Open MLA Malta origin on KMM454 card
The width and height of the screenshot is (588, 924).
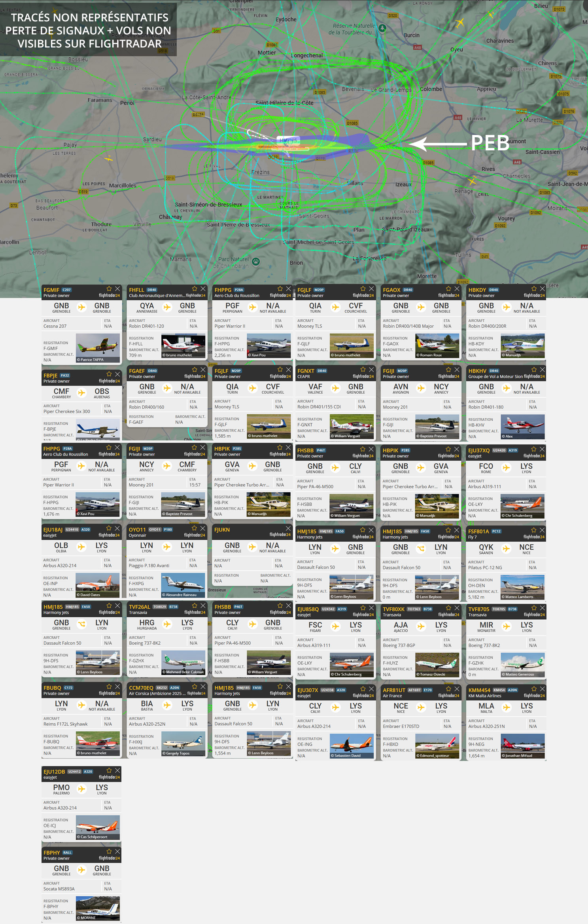click(486, 708)
